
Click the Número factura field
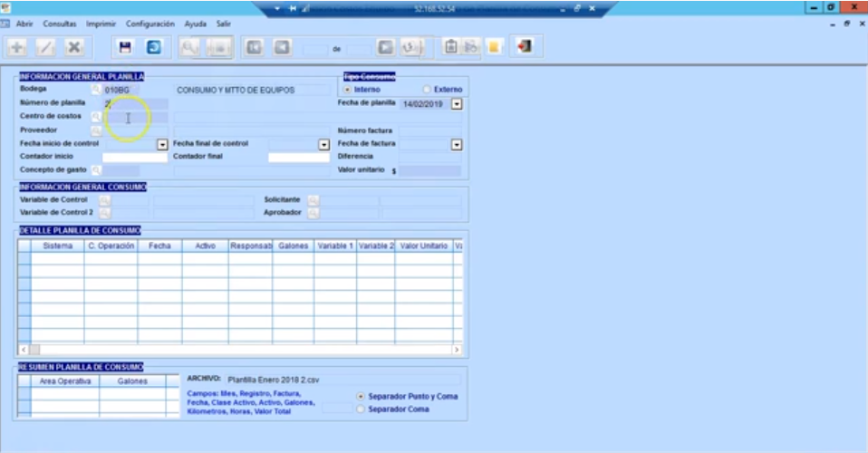click(x=429, y=130)
